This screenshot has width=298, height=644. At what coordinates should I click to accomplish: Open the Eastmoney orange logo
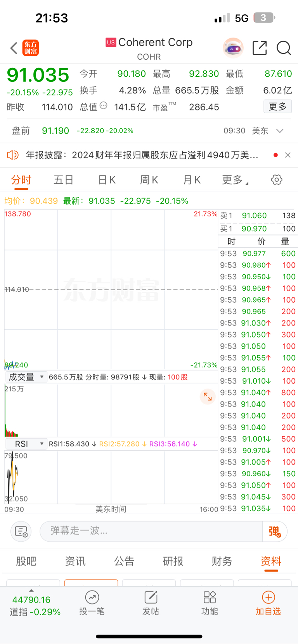tap(31, 48)
